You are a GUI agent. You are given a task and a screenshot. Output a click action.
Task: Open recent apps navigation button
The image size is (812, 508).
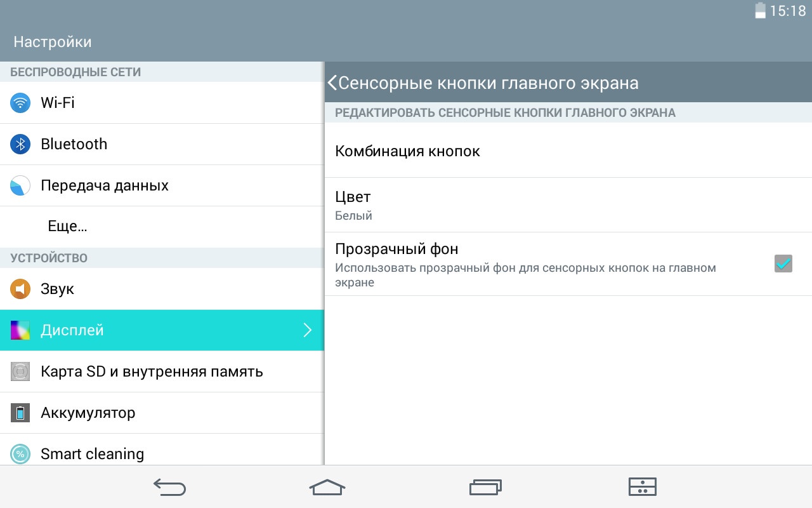click(485, 487)
